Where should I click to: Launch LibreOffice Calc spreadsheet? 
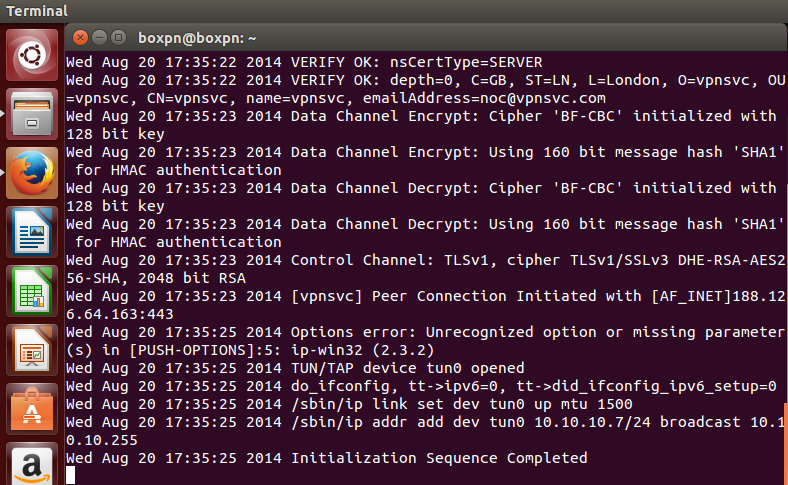32,291
